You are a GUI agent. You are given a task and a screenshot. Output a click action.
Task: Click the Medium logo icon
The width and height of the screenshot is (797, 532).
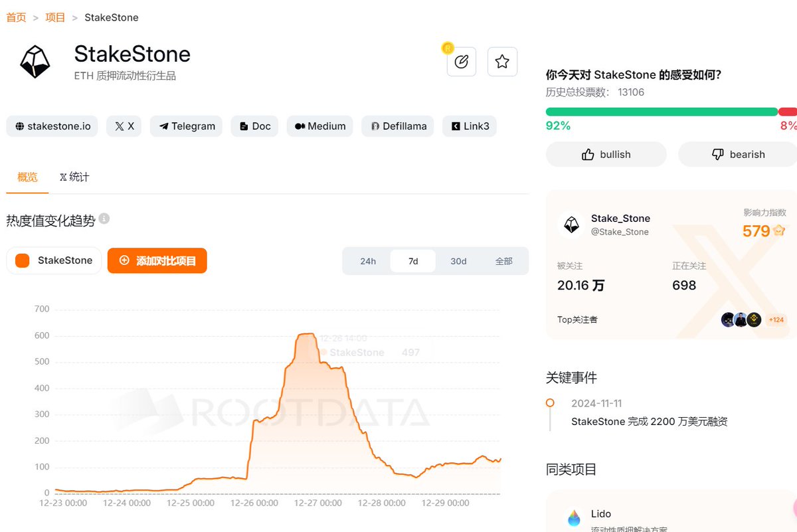coord(300,126)
